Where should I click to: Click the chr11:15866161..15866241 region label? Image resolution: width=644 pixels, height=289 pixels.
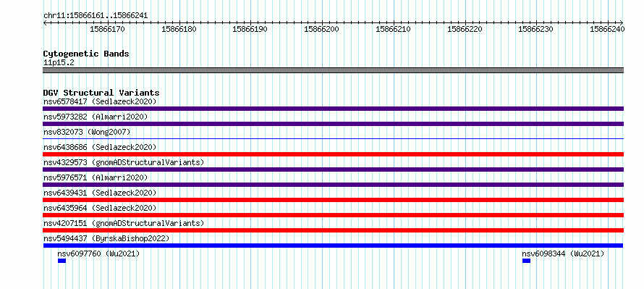point(96,16)
